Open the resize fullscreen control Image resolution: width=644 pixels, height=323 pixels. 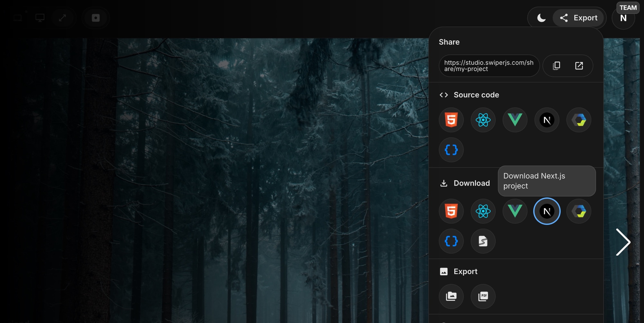(63, 18)
